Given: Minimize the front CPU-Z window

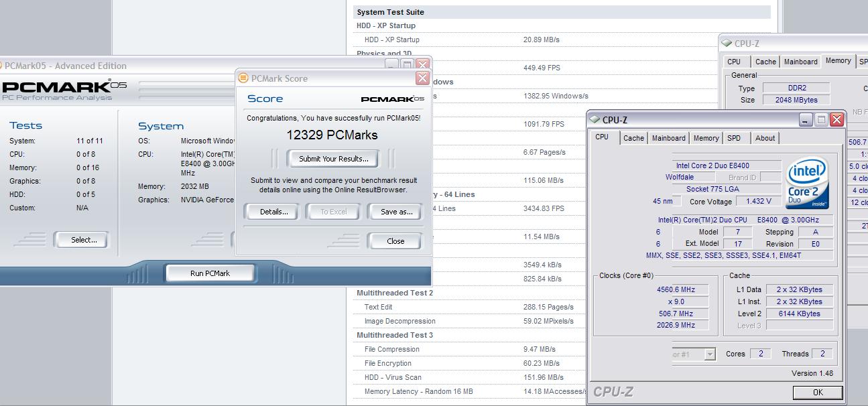Looking at the screenshot, I should click(806, 120).
